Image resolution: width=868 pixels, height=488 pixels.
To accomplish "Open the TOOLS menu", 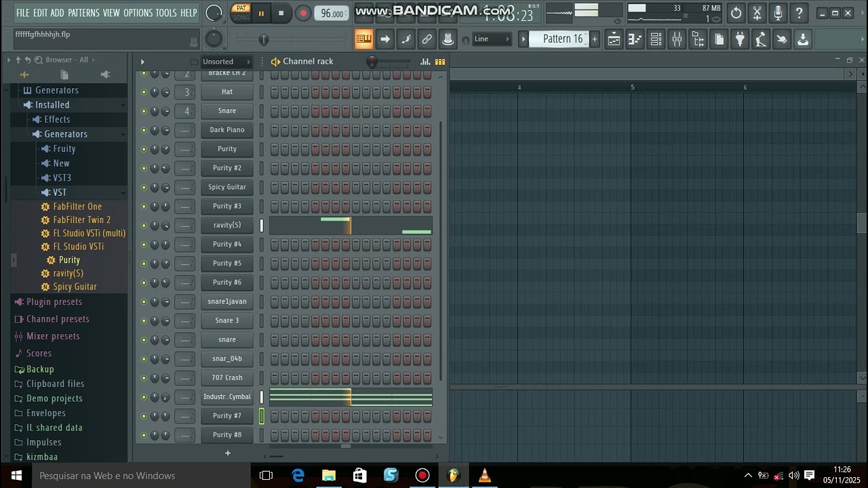I will coord(166,13).
